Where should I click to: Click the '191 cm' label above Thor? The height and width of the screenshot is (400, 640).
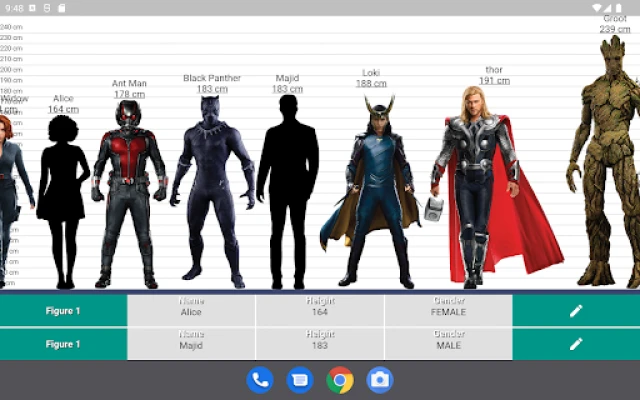494,81
